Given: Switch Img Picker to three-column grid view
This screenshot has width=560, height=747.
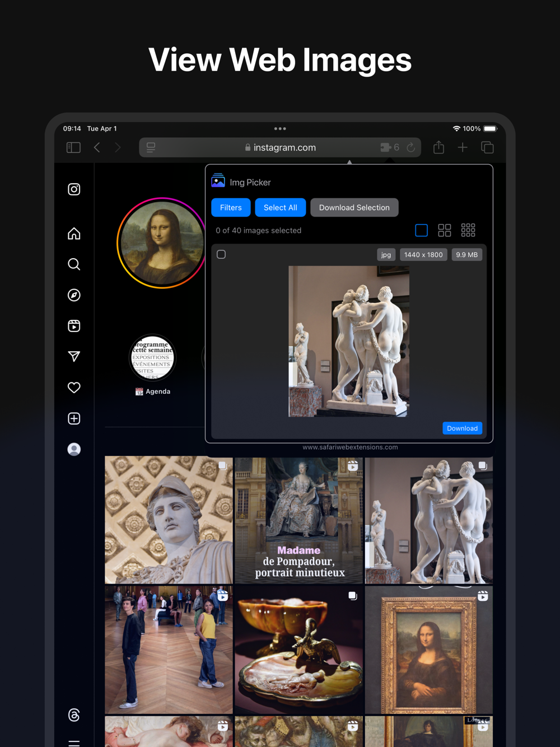Looking at the screenshot, I should (x=468, y=230).
